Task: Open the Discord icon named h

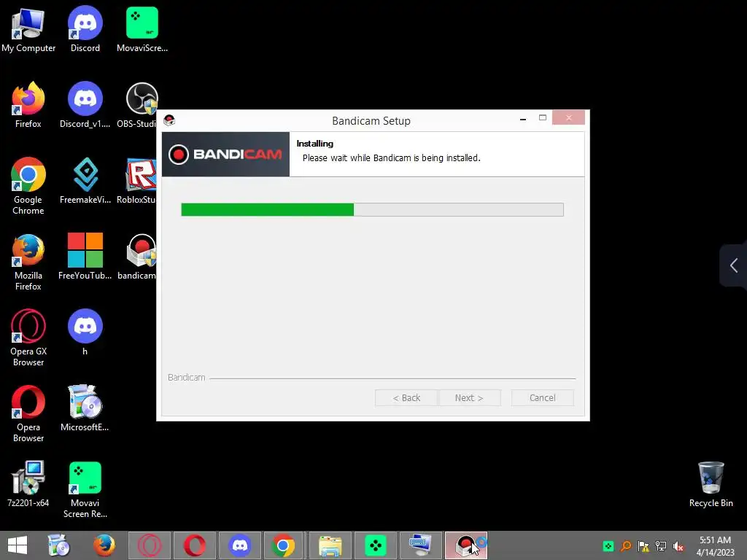Action: click(x=85, y=332)
